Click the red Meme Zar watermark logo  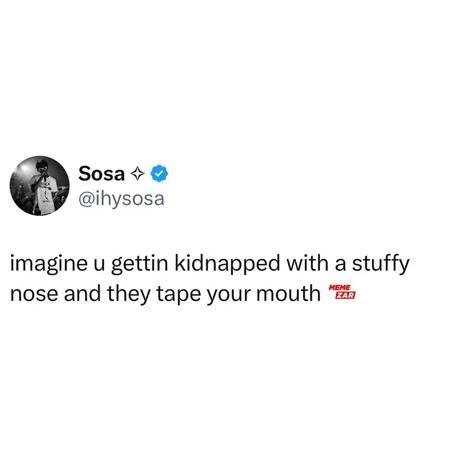(x=342, y=292)
